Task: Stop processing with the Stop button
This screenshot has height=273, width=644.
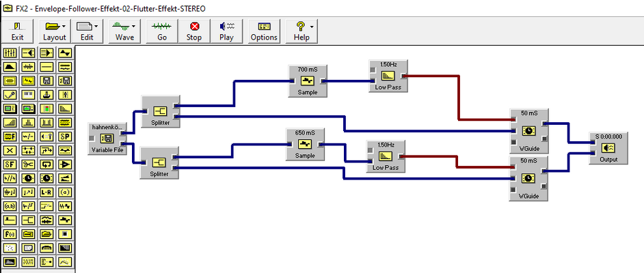Action: 194,31
